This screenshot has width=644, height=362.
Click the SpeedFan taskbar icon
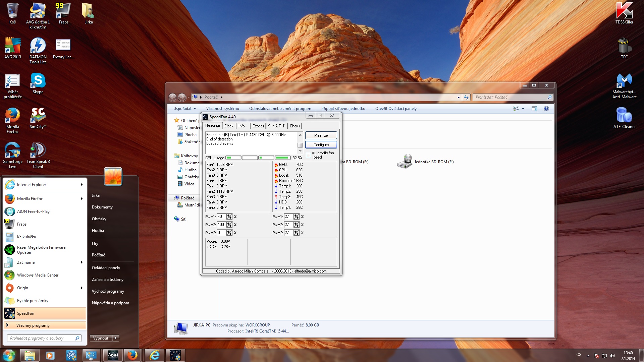pos(175,355)
